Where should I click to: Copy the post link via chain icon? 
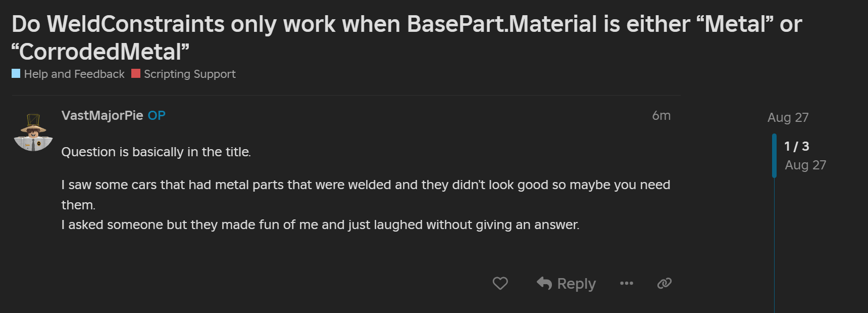(665, 283)
